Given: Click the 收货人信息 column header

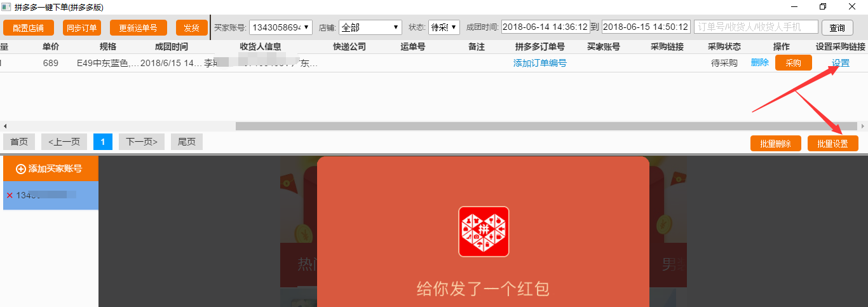Looking at the screenshot, I should click(261, 47).
